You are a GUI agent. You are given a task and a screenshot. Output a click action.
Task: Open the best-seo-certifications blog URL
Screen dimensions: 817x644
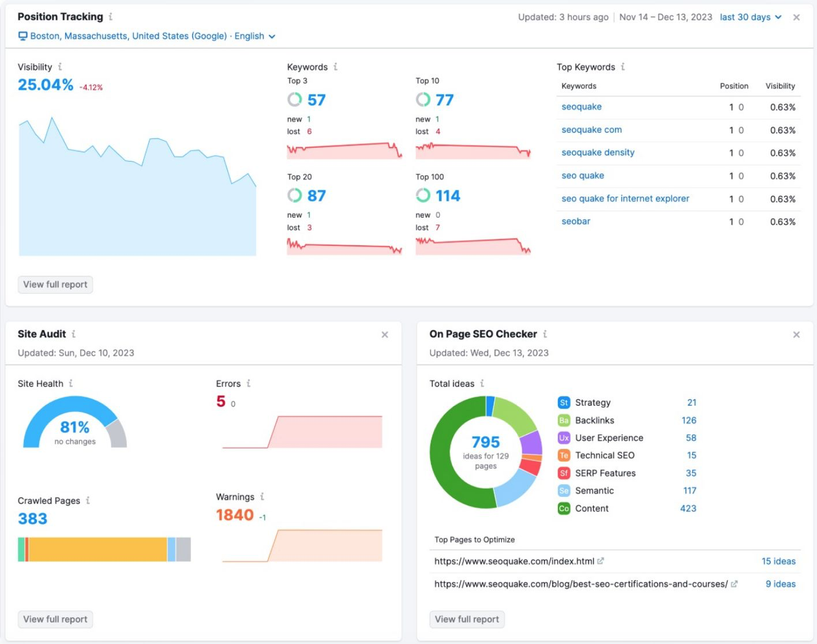pyautogui.click(x=580, y=583)
